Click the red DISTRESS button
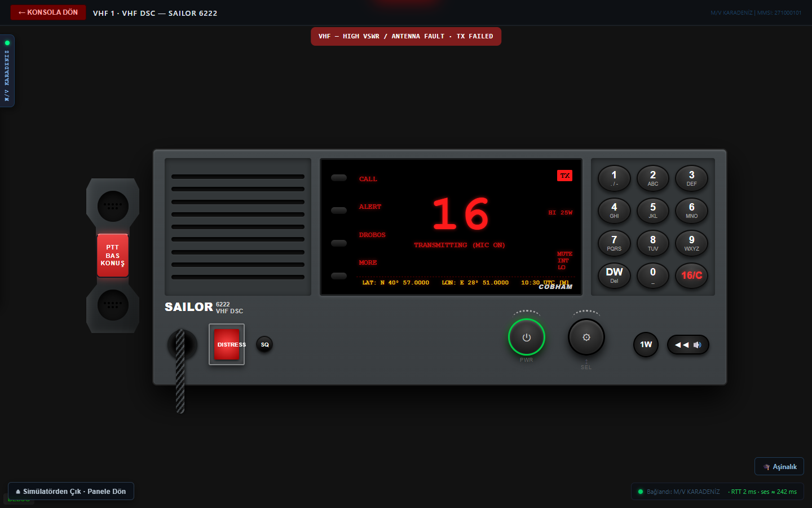The height and width of the screenshot is (508, 812). 227,344
